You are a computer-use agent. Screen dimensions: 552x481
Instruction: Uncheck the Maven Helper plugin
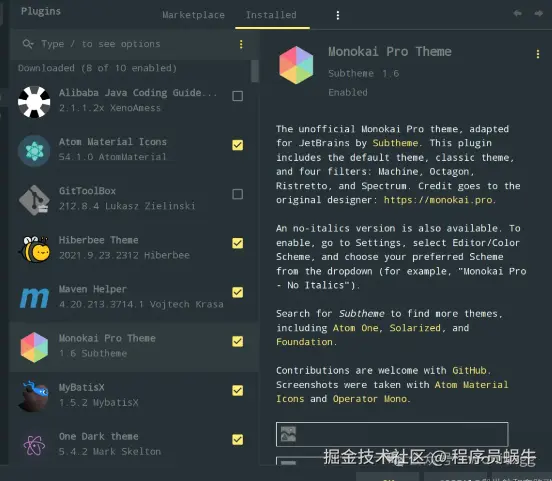(238, 292)
